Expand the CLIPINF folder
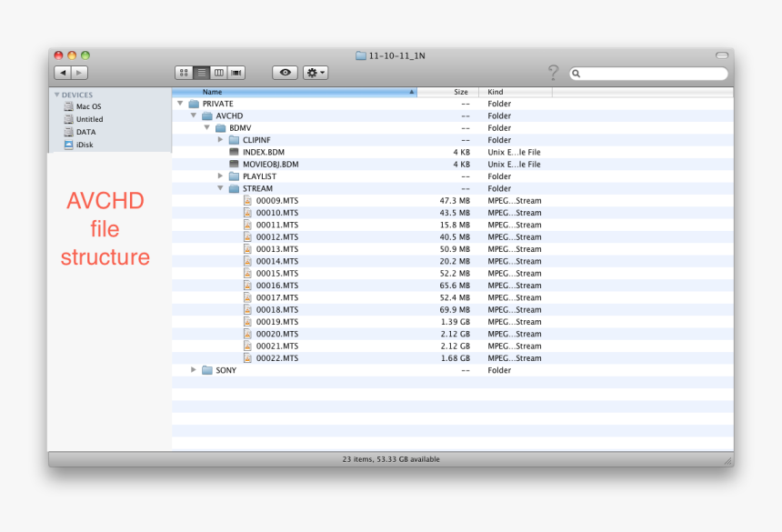782x532 pixels. 220,140
